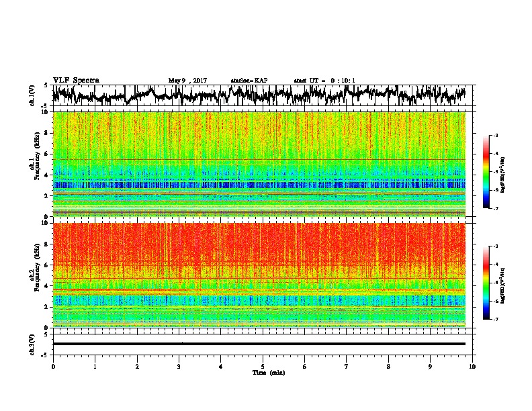Click the "4" tick on the time axis
Viewport: 532px width, 411px height.
[221, 367]
